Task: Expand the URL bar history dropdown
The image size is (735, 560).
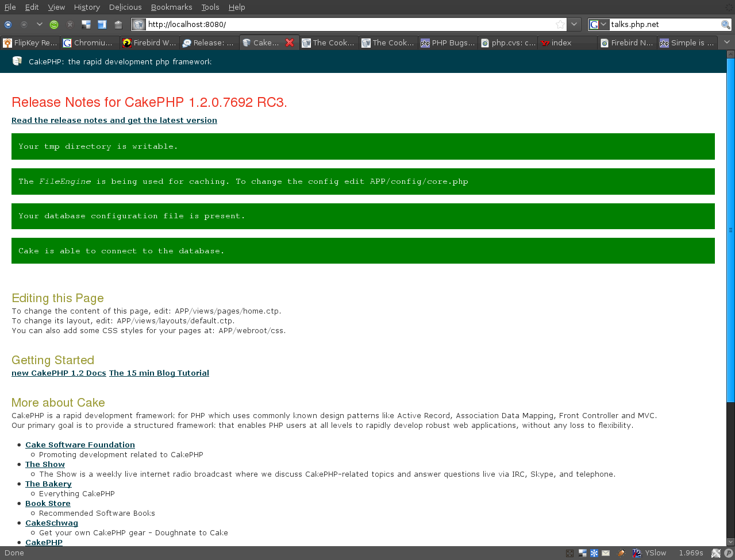Action: (574, 25)
